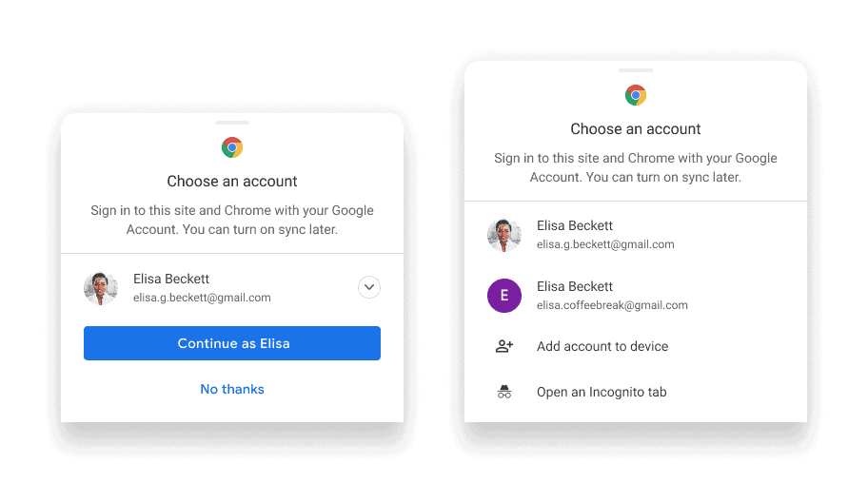Expand the account list chevron dropdown
The image size is (868, 483).
tap(369, 287)
